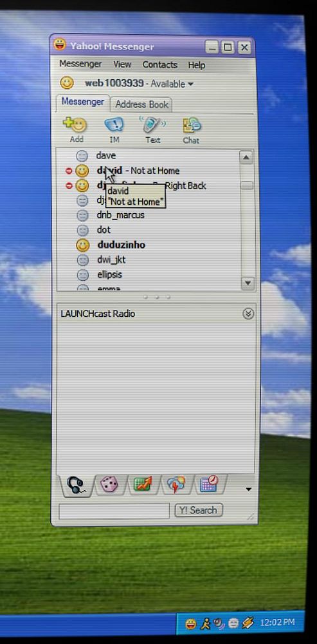Click david's online smiley icon
The height and width of the screenshot is (644, 317).
click(x=82, y=171)
